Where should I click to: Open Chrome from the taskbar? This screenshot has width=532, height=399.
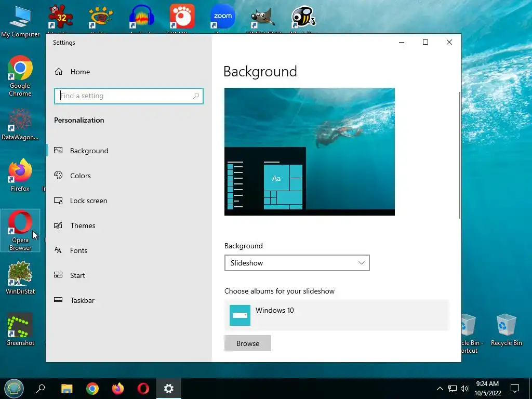[92, 389]
